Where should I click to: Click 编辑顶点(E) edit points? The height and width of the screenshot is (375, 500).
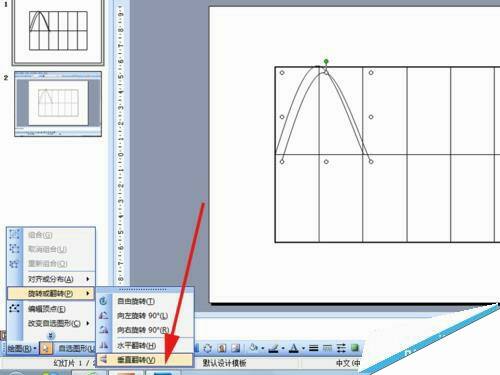[x=51, y=309]
